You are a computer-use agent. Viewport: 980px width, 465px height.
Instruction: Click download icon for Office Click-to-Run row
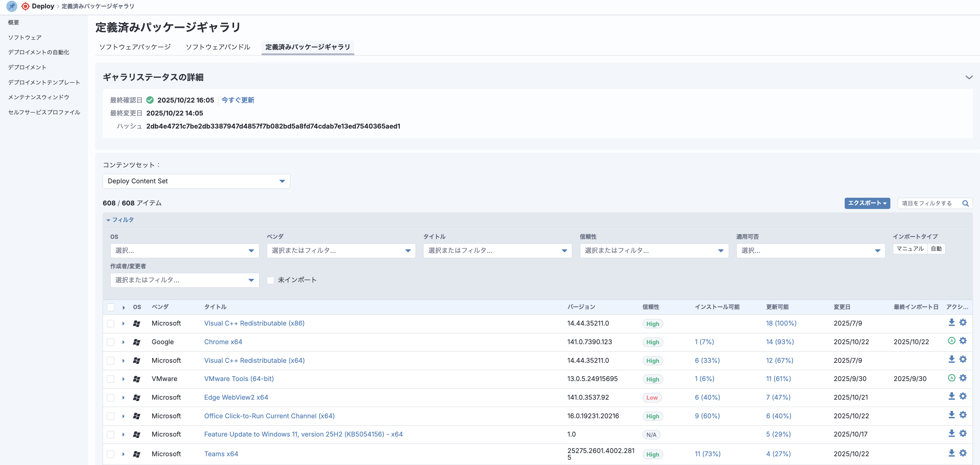(x=952, y=415)
